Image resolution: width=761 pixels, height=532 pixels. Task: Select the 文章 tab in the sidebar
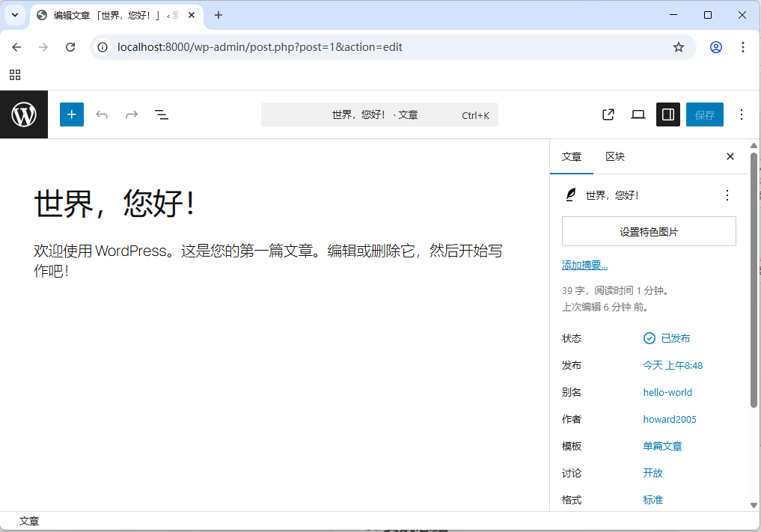(x=572, y=156)
